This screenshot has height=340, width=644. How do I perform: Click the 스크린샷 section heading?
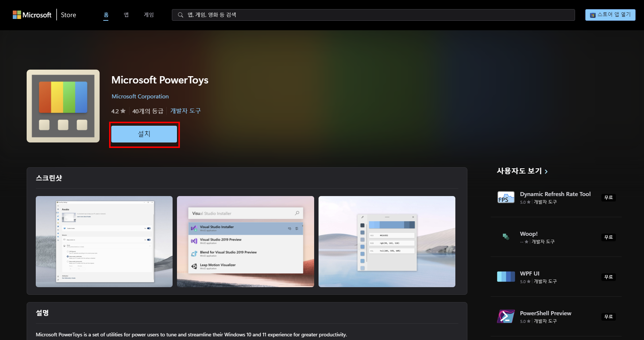49,178
